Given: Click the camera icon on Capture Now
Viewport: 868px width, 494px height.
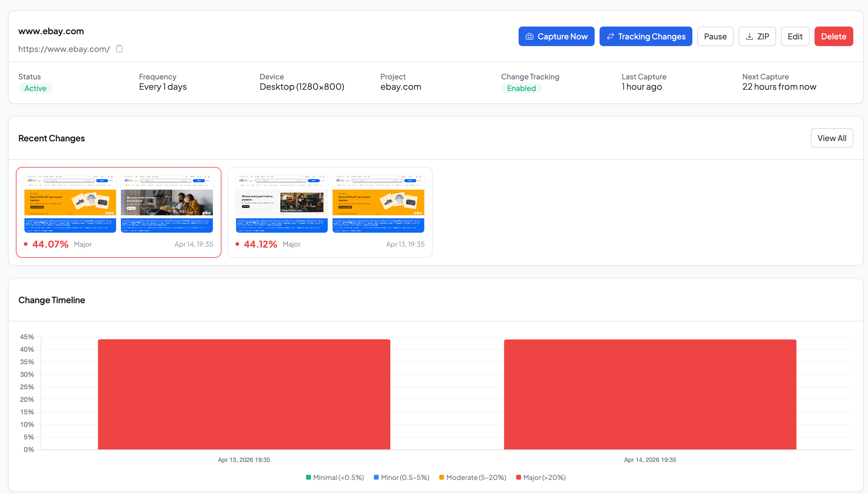Looking at the screenshot, I should click(x=530, y=36).
